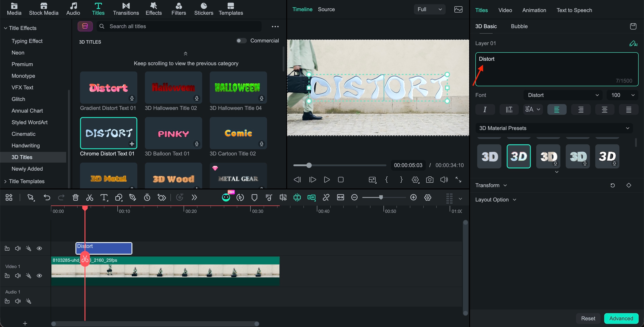Switch preview to Source tab
This screenshot has width=644, height=327.
tap(326, 9)
